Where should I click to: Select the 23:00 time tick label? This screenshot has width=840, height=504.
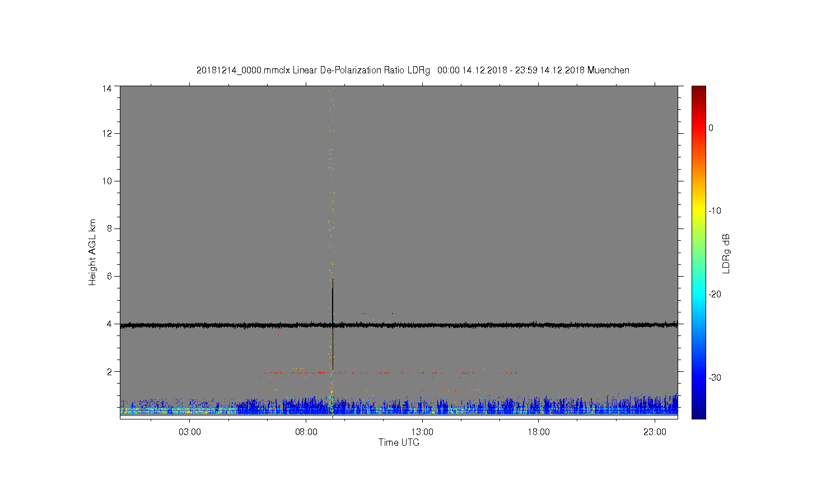click(655, 432)
